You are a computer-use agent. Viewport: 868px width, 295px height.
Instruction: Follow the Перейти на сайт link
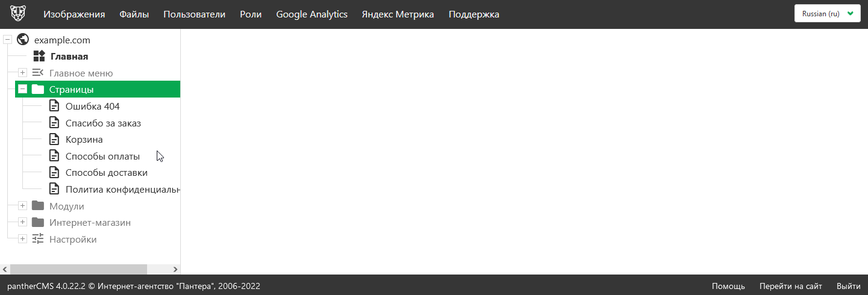790,287
